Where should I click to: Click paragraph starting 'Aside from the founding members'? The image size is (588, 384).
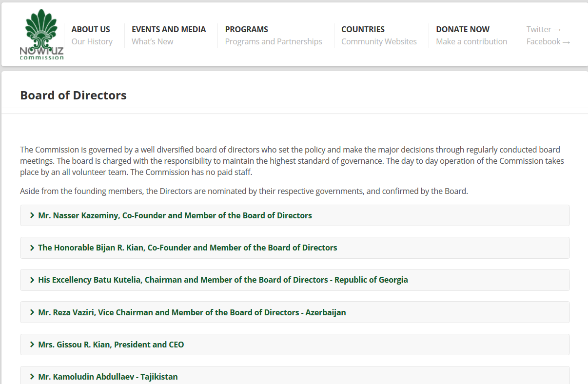point(244,191)
